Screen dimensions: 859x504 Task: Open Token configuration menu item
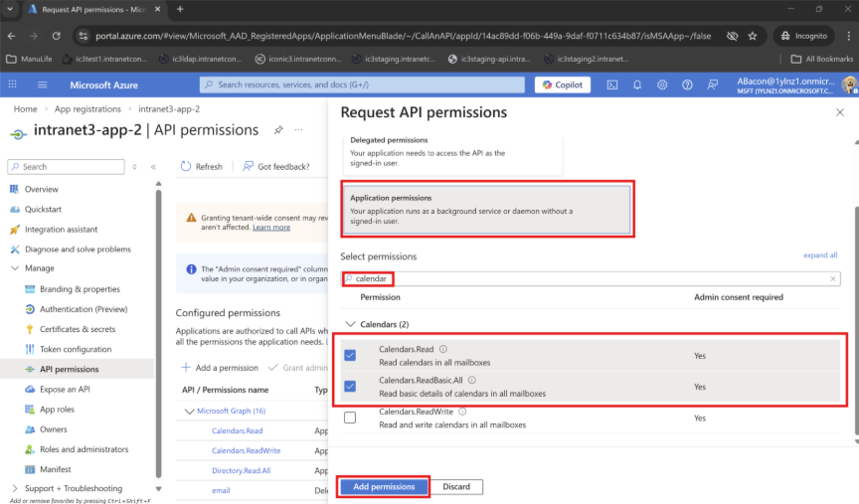(x=76, y=349)
